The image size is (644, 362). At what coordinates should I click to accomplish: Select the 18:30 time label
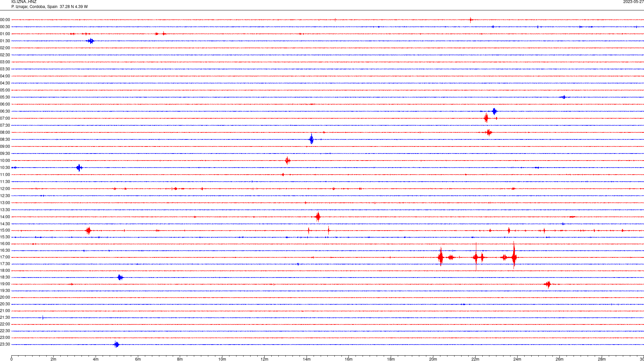5,277
